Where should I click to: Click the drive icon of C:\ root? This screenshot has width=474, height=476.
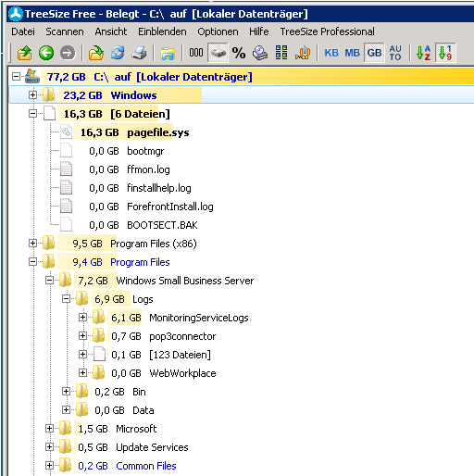(32, 76)
